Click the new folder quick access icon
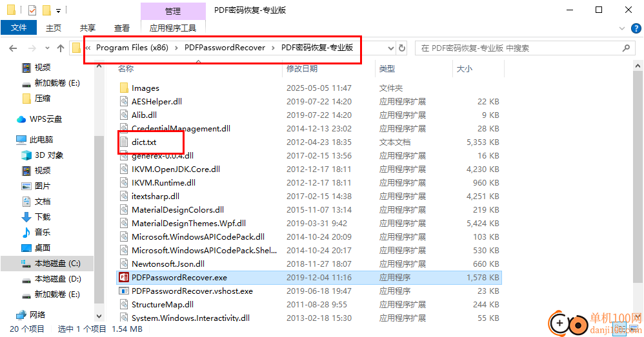 pos(47,10)
